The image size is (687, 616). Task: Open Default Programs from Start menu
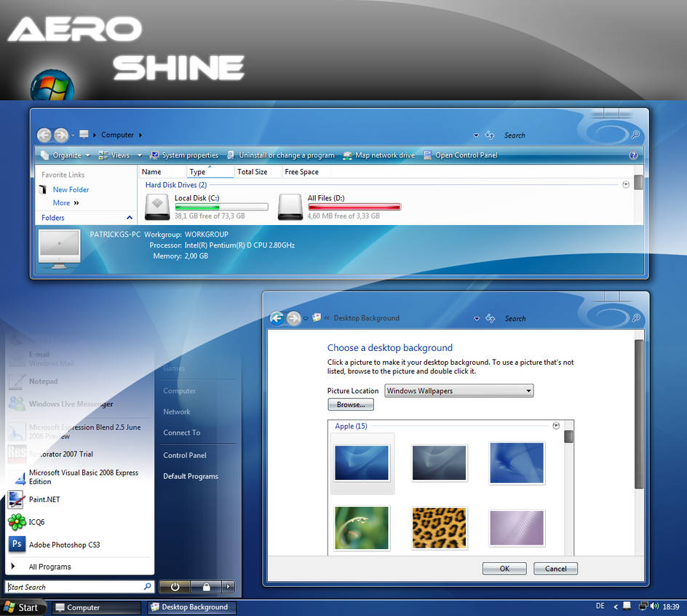(191, 476)
